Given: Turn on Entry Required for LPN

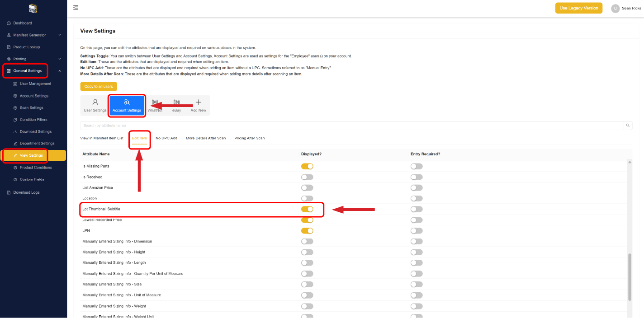Looking at the screenshot, I should [x=417, y=231].
